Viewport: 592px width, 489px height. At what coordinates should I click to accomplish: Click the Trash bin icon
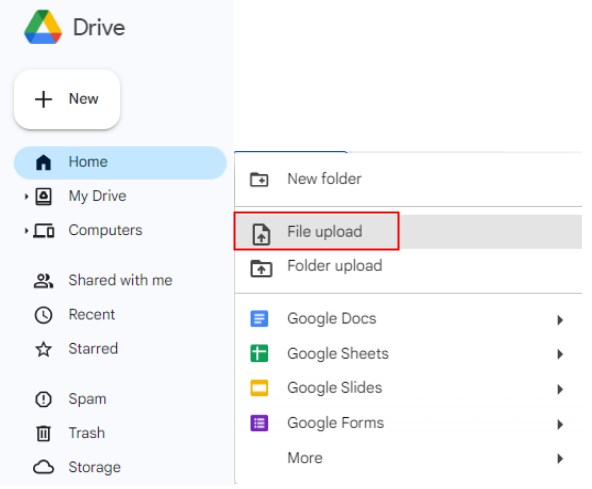tap(43, 433)
